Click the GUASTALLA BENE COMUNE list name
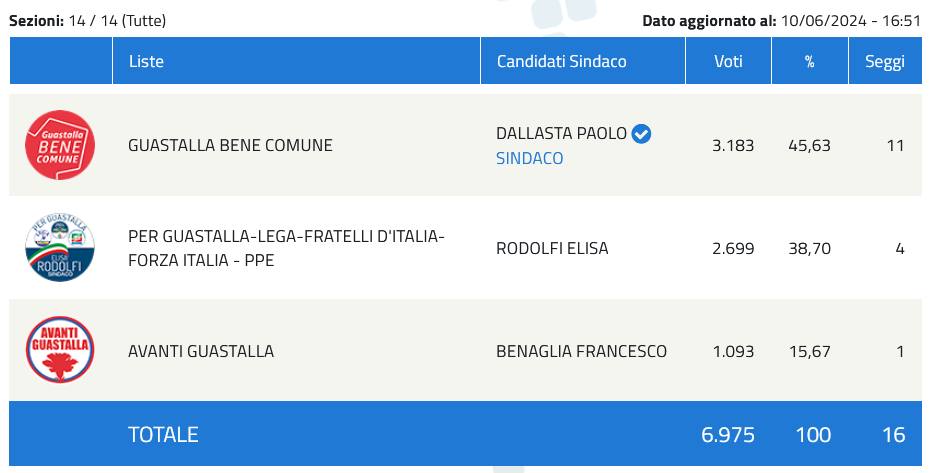The image size is (936, 473). pyautogui.click(x=230, y=145)
